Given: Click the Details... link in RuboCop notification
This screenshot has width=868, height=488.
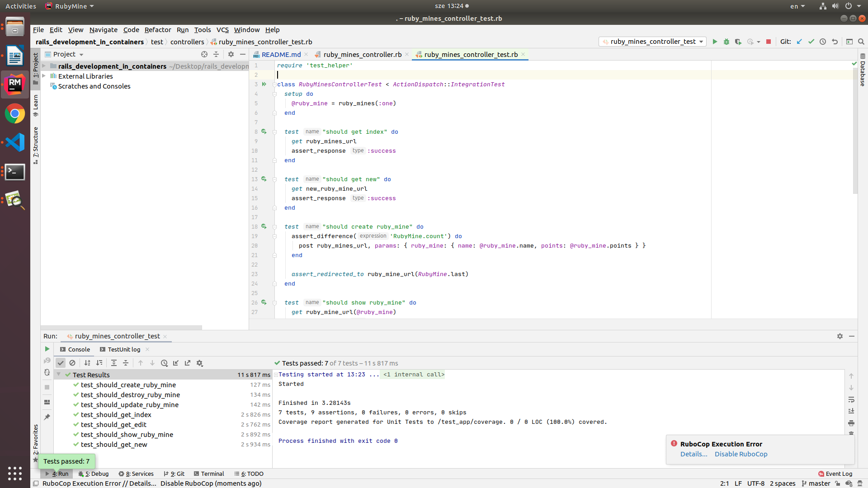Looking at the screenshot, I should tap(693, 454).
